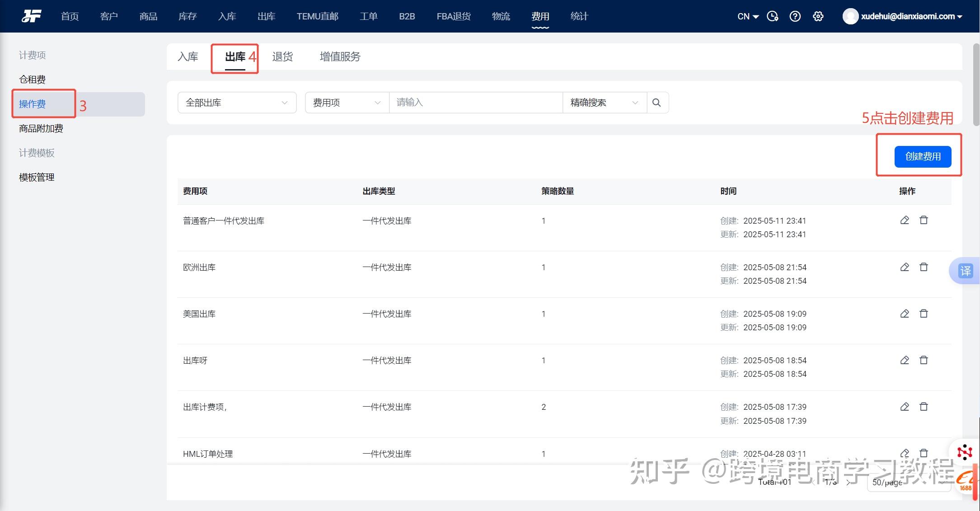Click the 创建费用 button
Viewport: 980px width, 511px height.
[923, 157]
